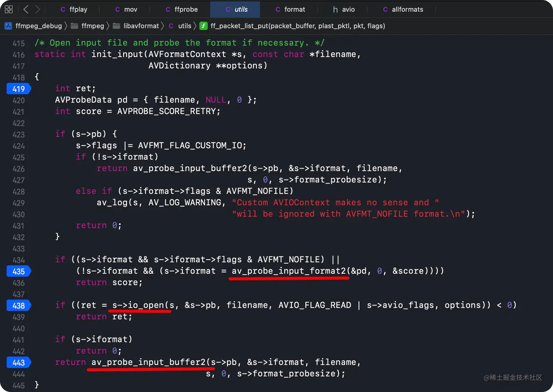Switch to the ffprobe tab
553x392 pixels.
182,9
